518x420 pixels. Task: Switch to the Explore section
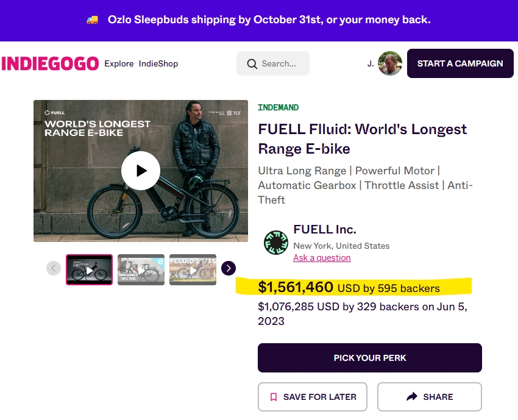pyautogui.click(x=119, y=63)
